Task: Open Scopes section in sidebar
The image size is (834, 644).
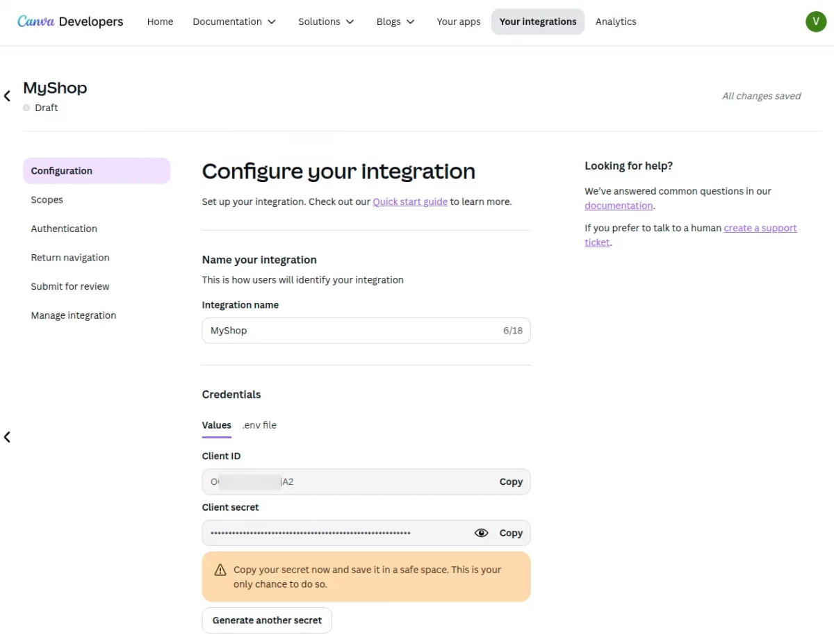Action: (x=97, y=200)
